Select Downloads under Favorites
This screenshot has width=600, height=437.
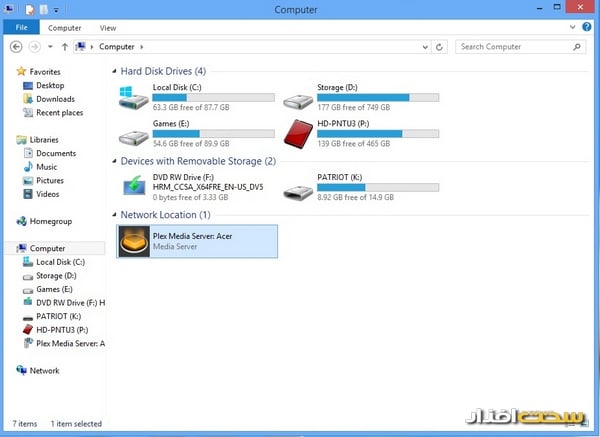(55, 99)
